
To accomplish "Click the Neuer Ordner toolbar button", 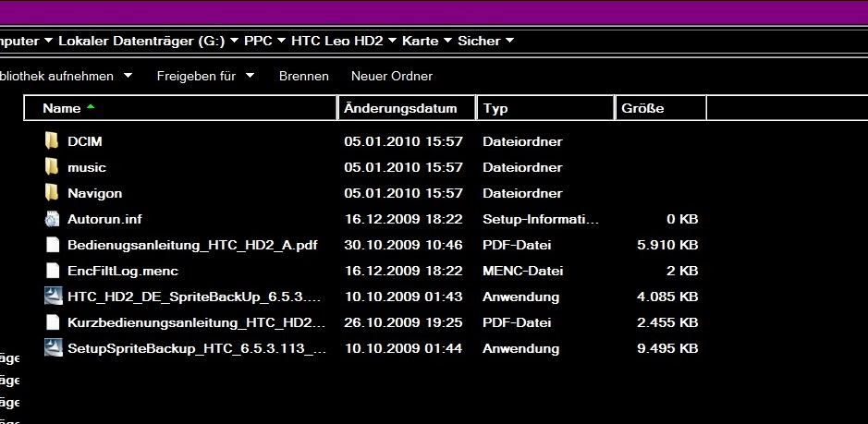I will tap(392, 76).
